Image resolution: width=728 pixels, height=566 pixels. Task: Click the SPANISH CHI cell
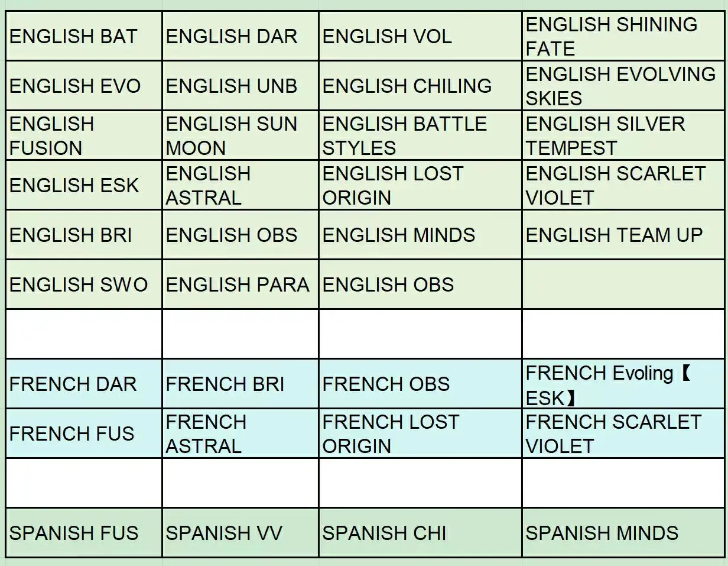click(420, 533)
